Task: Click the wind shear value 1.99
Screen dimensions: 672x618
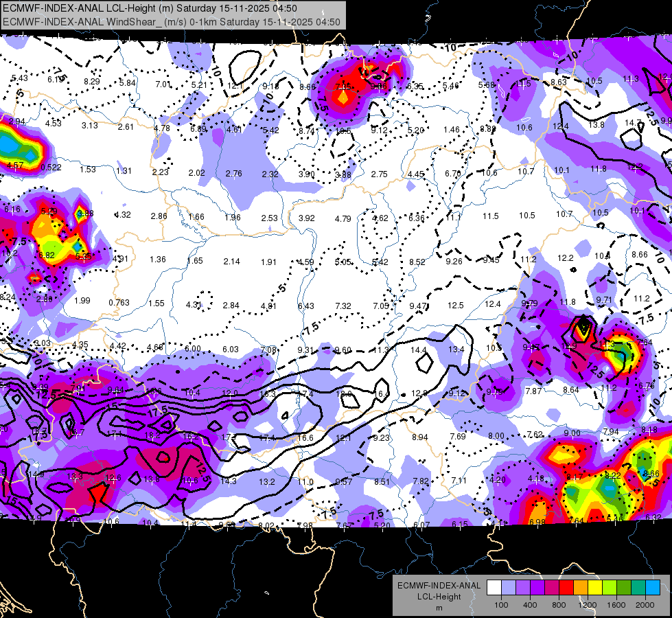Action: [x=82, y=301]
